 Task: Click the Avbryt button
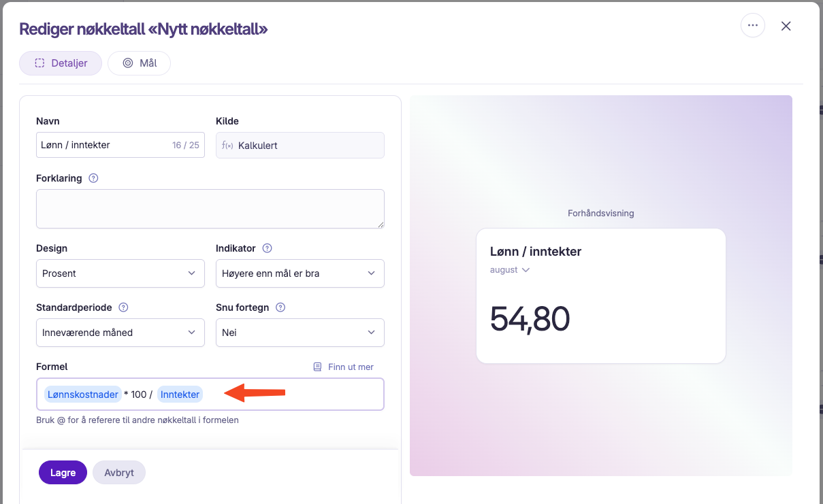click(119, 473)
